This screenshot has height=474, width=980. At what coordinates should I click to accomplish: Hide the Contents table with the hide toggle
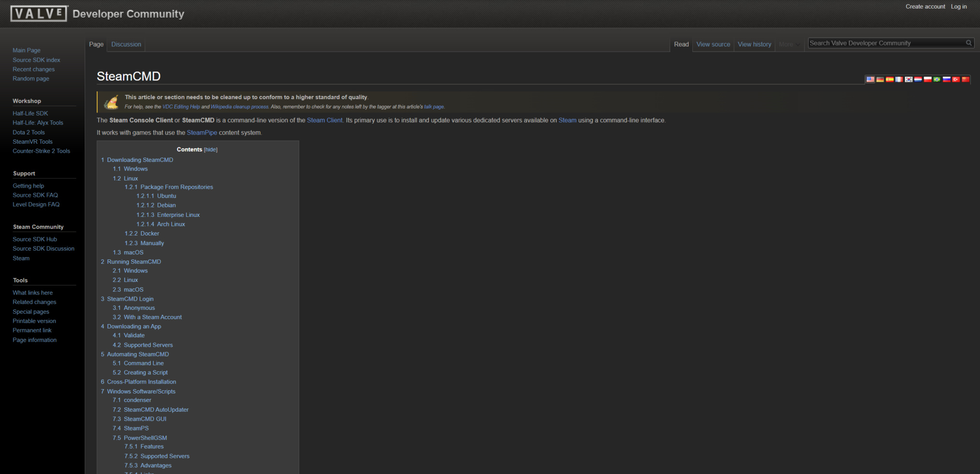click(x=211, y=150)
